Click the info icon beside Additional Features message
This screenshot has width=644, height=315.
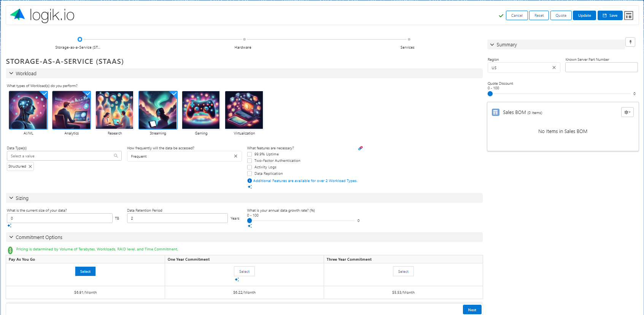[x=250, y=181]
